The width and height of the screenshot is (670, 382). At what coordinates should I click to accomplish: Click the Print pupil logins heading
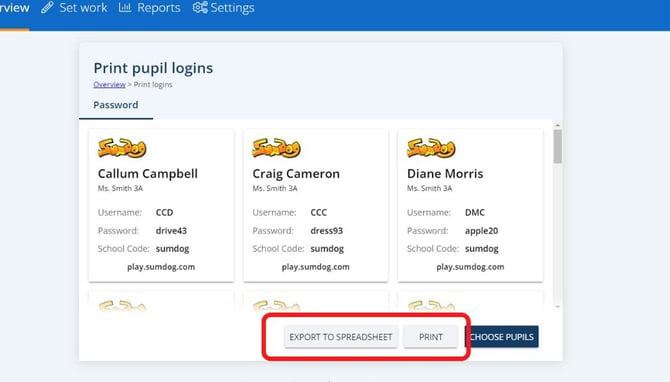point(153,68)
